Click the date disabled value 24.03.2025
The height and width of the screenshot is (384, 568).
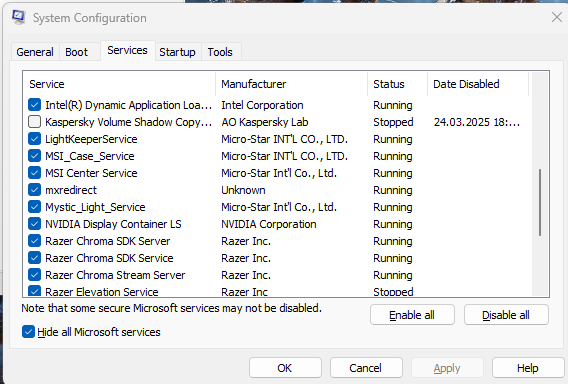pyautogui.click(x=477, y=122)
